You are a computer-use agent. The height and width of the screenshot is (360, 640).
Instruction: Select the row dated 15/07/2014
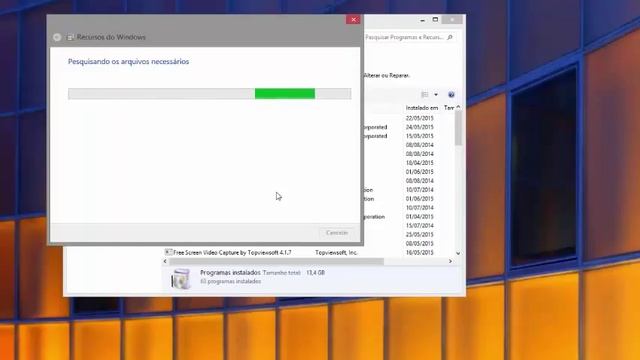click(x=420, y=226)
